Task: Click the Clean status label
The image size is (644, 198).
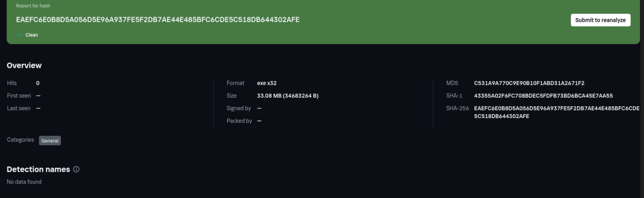Action: click(x=32, y=35)
